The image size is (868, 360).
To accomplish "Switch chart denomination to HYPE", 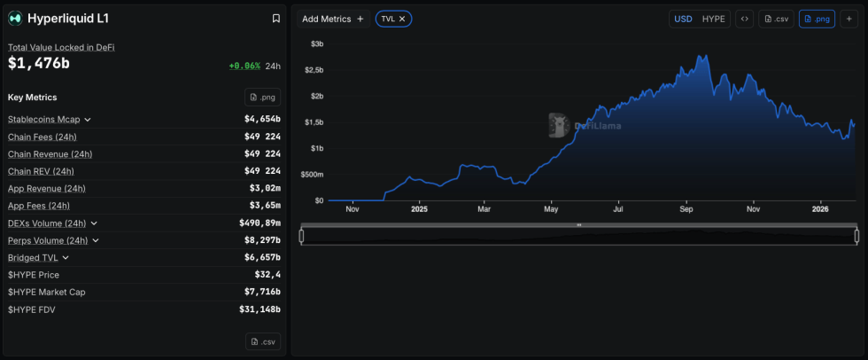I will click(x=713, y=19).
